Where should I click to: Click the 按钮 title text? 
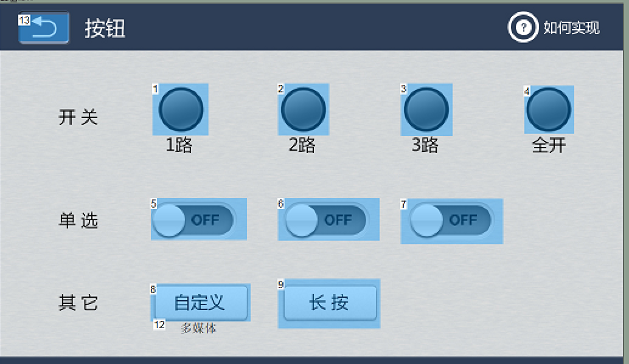point(106,29)
